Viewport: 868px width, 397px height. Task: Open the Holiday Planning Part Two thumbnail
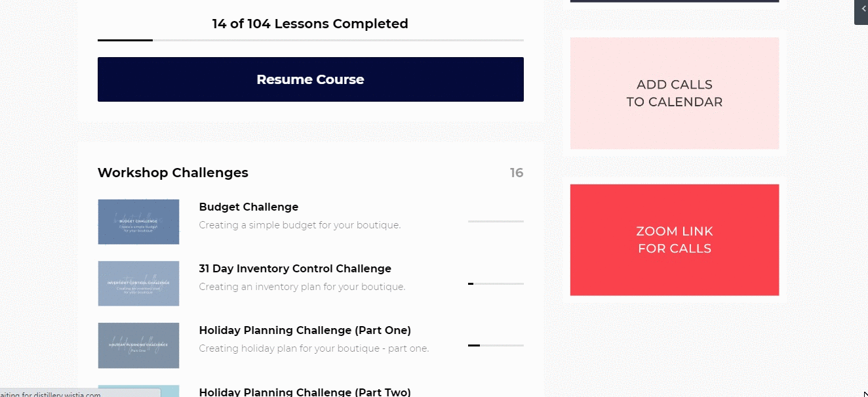coord(138,391)
